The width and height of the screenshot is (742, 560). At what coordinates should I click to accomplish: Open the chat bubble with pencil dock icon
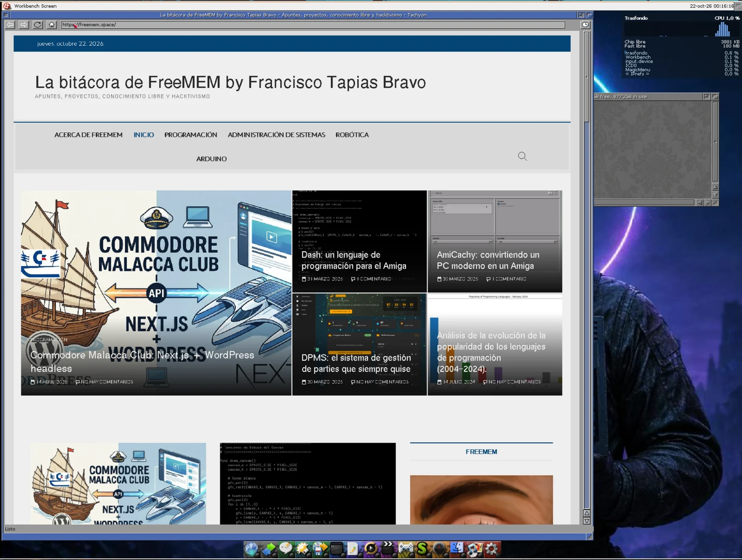point(286,549)
